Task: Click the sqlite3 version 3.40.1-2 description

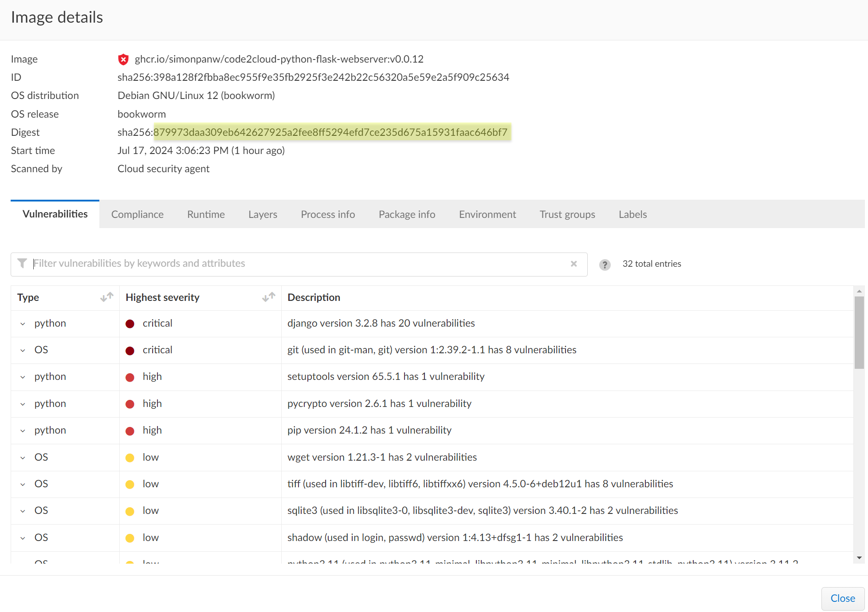Action: point(483,510)
